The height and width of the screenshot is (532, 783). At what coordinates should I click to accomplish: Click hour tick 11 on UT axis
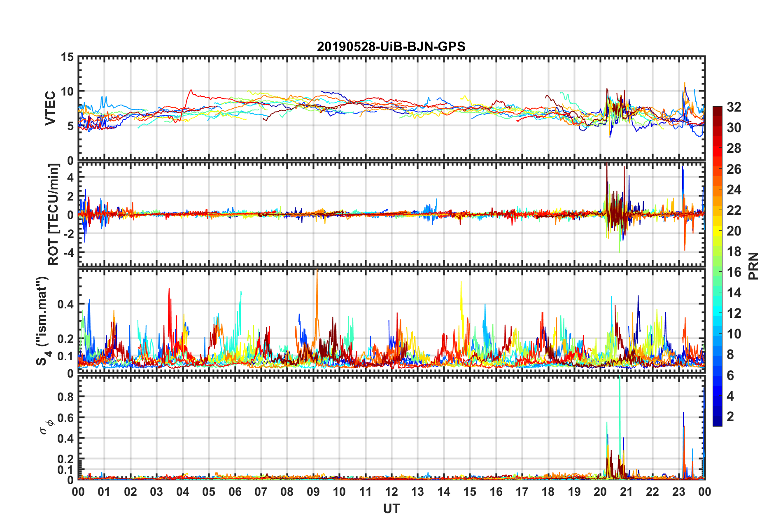pos(366,492)
